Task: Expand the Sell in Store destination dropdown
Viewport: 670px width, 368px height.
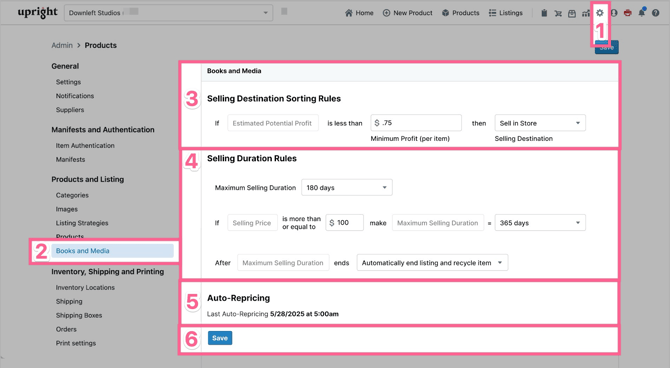Action: [x=540, y=123]
